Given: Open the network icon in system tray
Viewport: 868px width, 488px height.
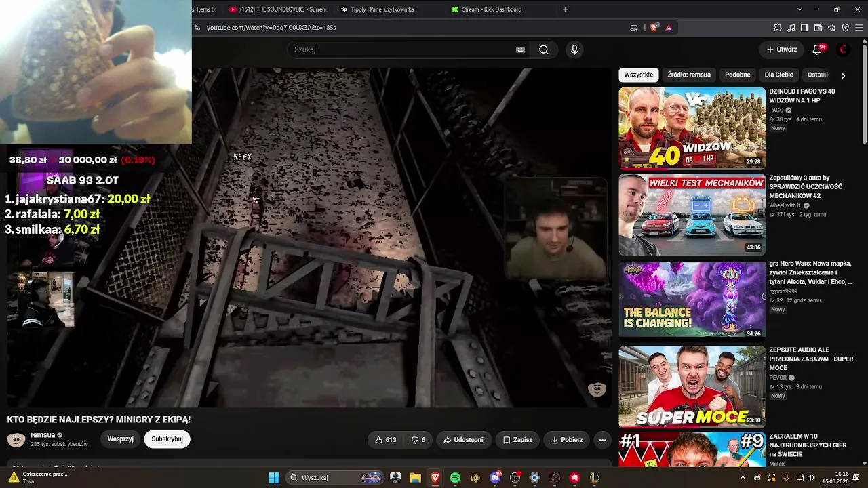Looking at the screenshot, I should pyautogui.click(x=800, y=478).
